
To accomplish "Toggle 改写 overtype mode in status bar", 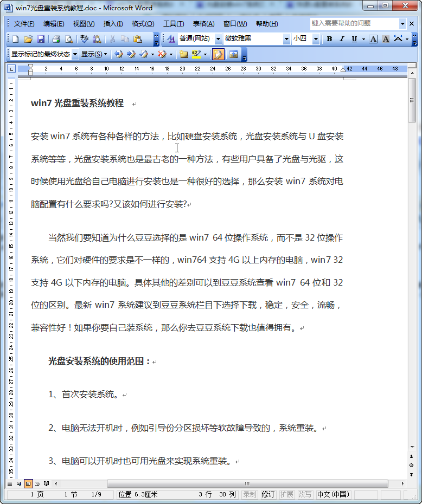I will [305, 494].
